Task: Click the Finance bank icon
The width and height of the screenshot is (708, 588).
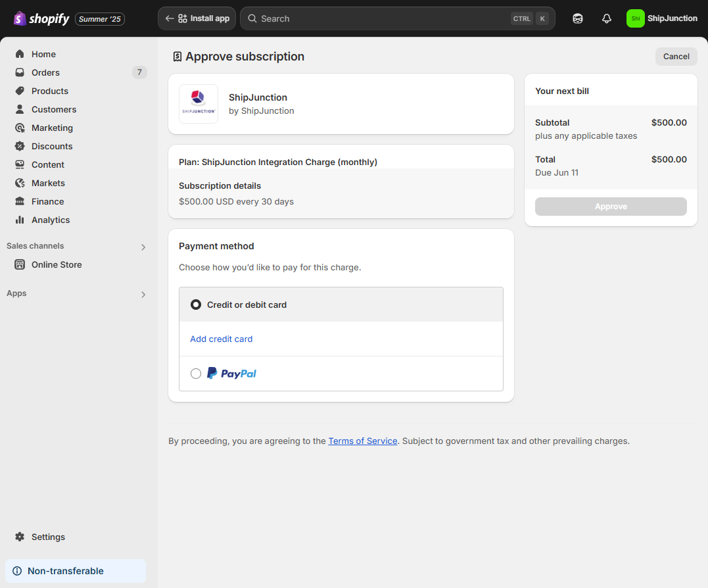Action: tap(20, 201)
